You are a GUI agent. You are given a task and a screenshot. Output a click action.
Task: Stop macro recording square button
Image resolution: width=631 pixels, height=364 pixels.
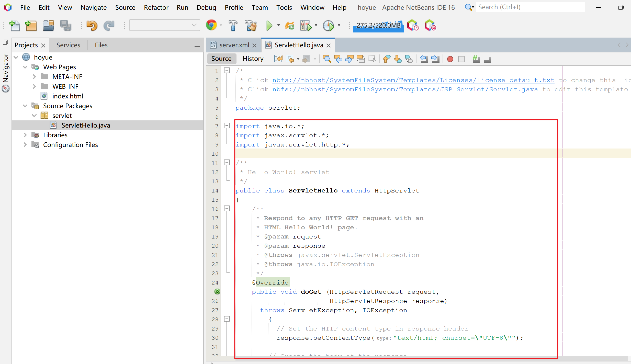[x=461, y=59]
